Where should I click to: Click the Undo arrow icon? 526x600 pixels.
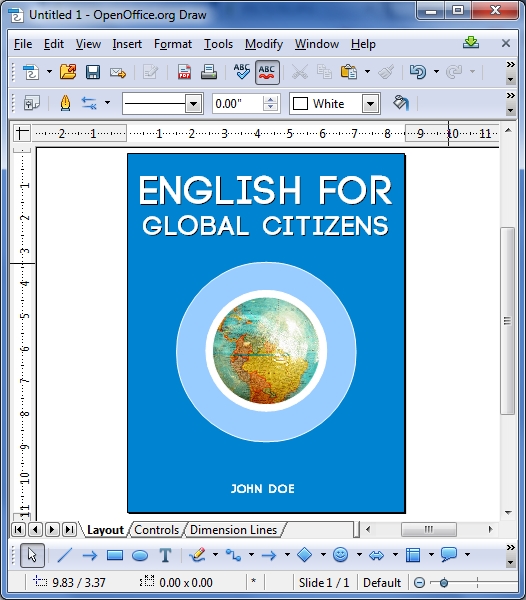417,72
